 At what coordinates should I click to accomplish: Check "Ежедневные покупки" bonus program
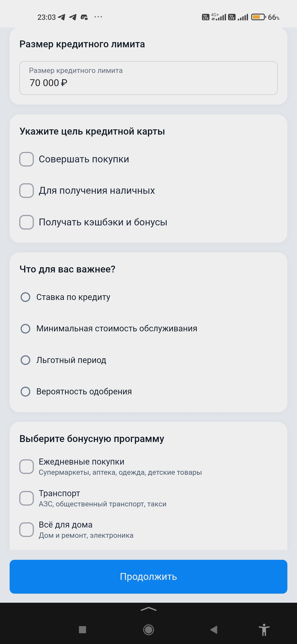click(x=27, y=466)
